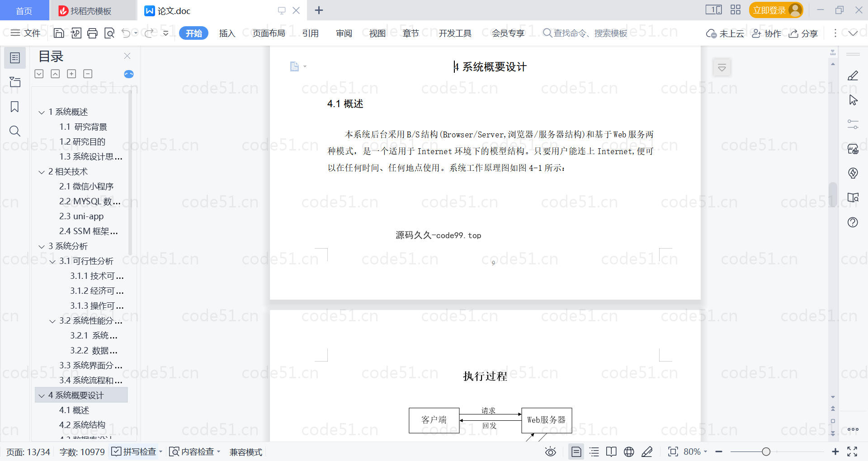Click the eye protection mode icon
The height and width of the screenshot is (461, 868).
(551, 452)
